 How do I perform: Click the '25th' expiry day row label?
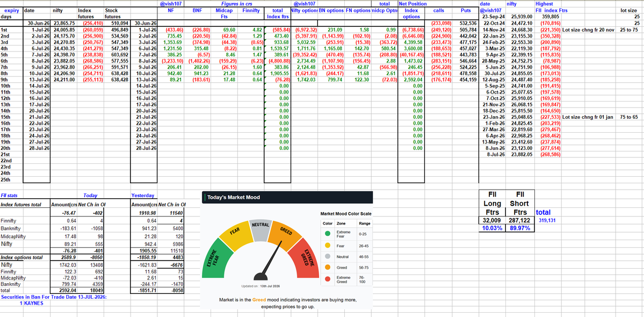[x=6, y=179]
